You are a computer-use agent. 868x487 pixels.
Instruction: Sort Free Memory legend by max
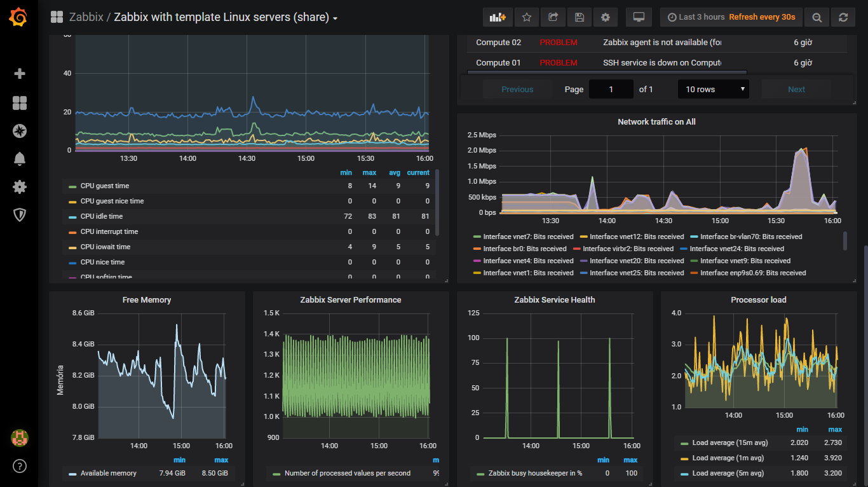point(221,460)
